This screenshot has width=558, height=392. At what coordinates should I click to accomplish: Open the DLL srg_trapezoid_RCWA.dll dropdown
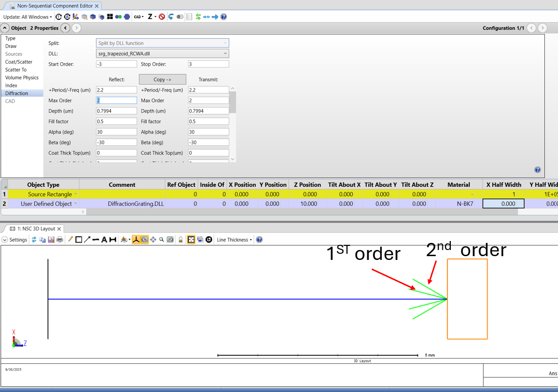click(x=162, y=54)
